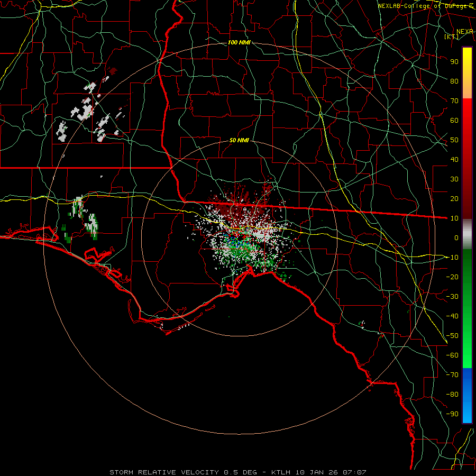The height and width of the screenshot is (476, 476).
Task: Click the -40 legend value
Action: (x=452, y=316)
